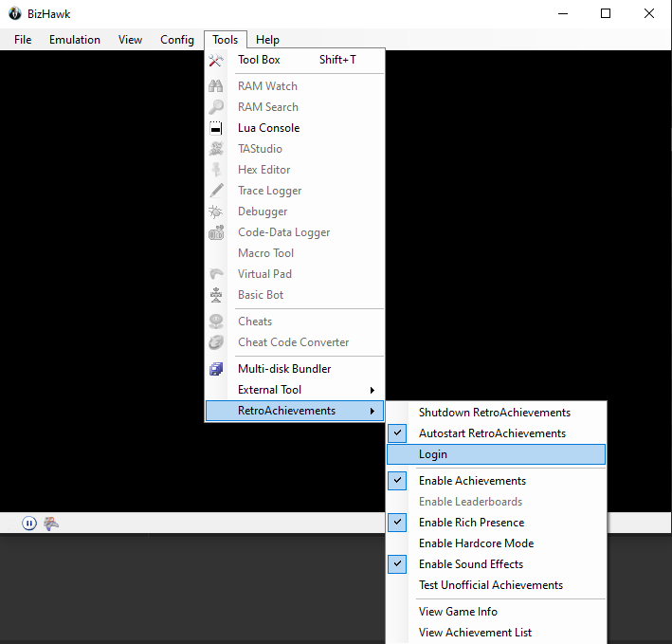672x644 pixels.
Task: Maximize the BizHawk window
Action: [606, 13]
